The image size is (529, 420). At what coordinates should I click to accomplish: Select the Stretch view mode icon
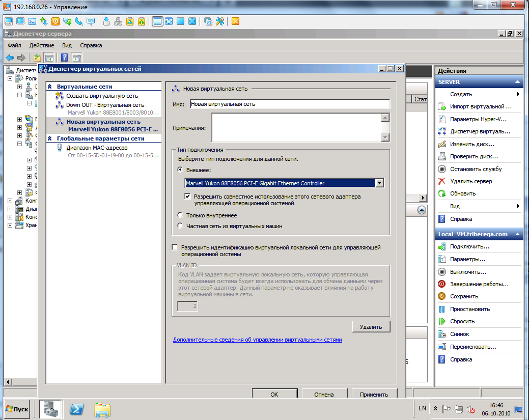click(169, 21)
